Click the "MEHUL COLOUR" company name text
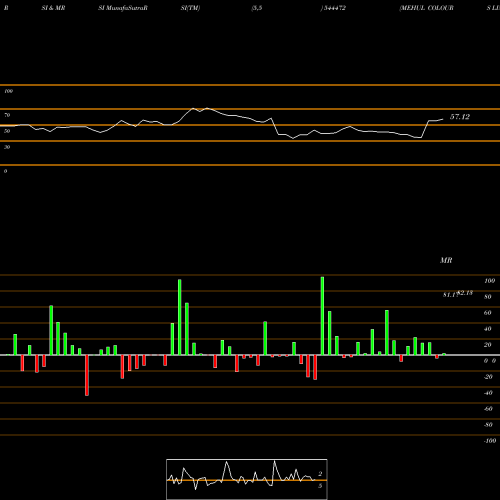This screenshot has height=500, width=500. [427, 8]
